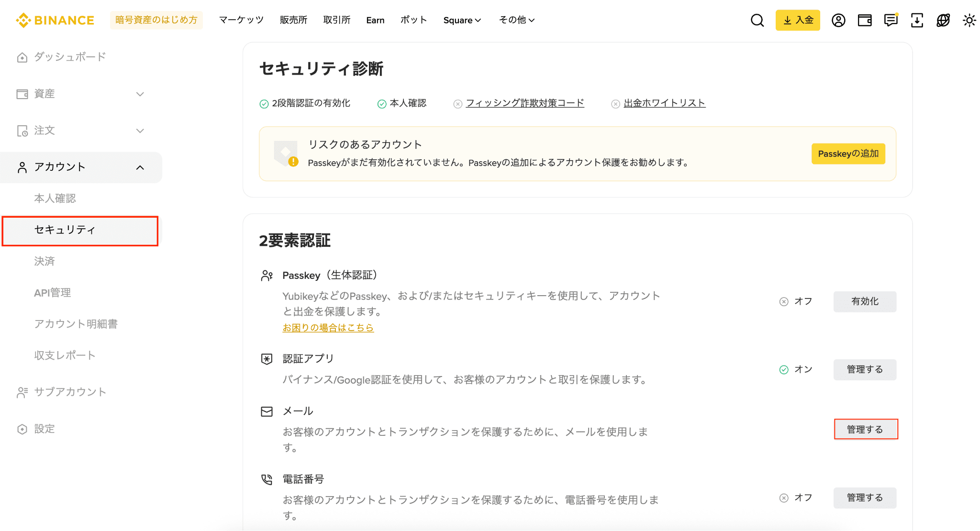Open the language globe icon

pyautogui.click(x=943, y=20)
